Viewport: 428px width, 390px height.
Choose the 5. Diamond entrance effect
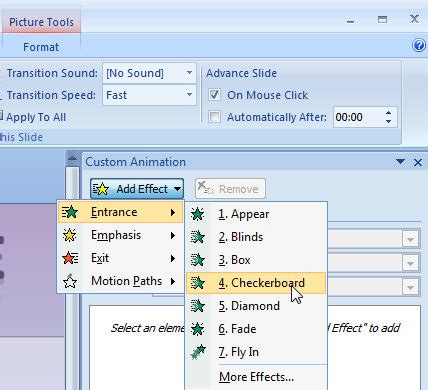tap(256, 306)
